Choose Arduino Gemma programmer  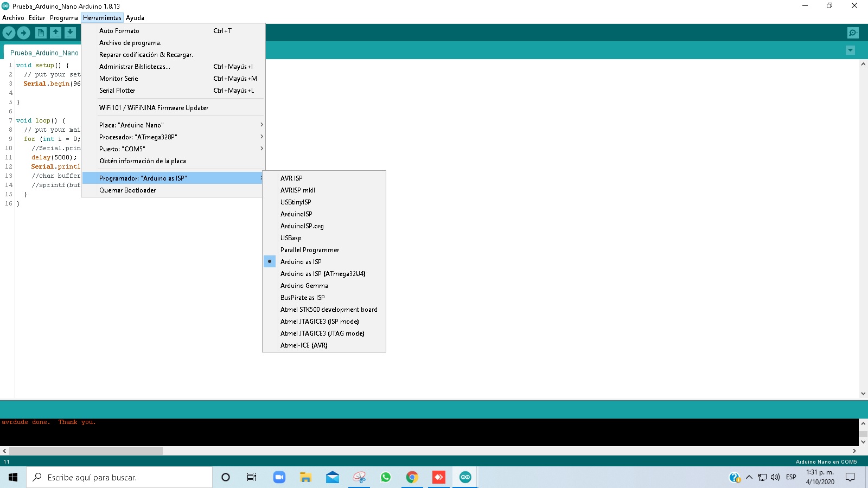coord(324,286)
